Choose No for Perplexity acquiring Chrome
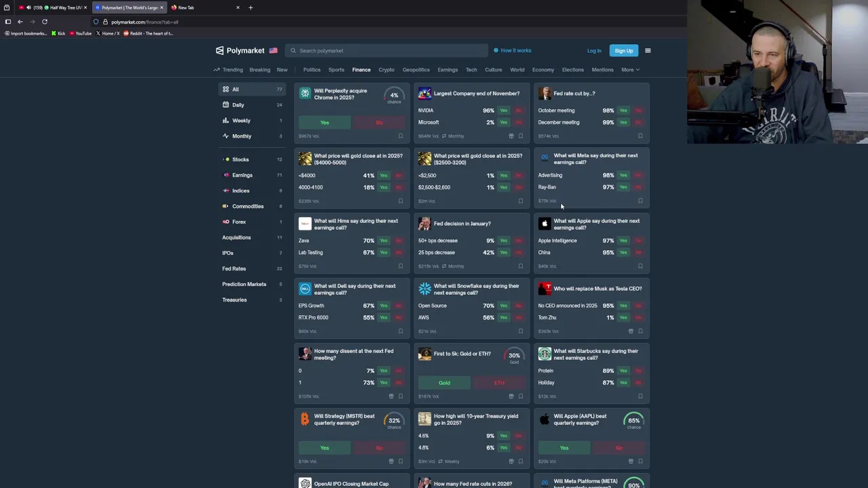This screenshot has width=868, height=488. 379,123
